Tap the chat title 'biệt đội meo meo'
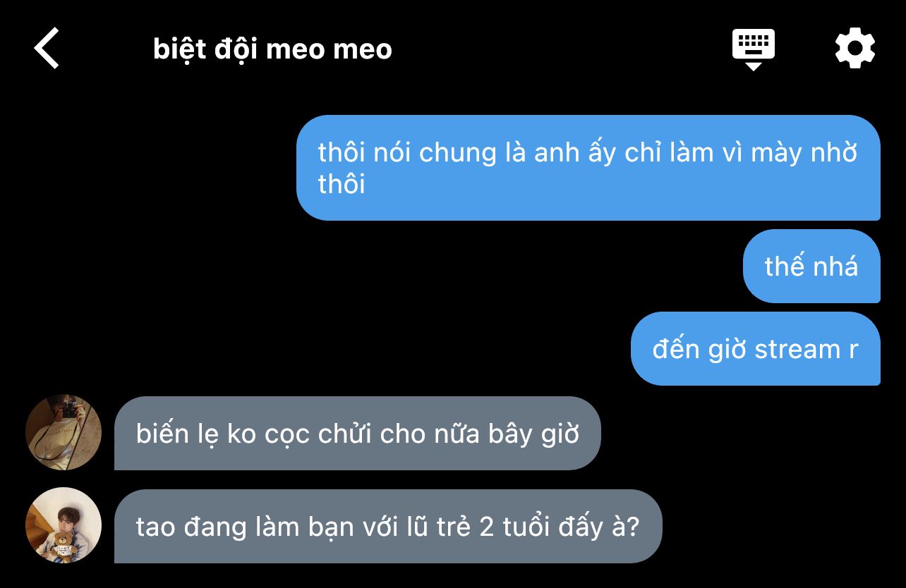The width and height of the screenshot is (906, 588). coord(272,49)
